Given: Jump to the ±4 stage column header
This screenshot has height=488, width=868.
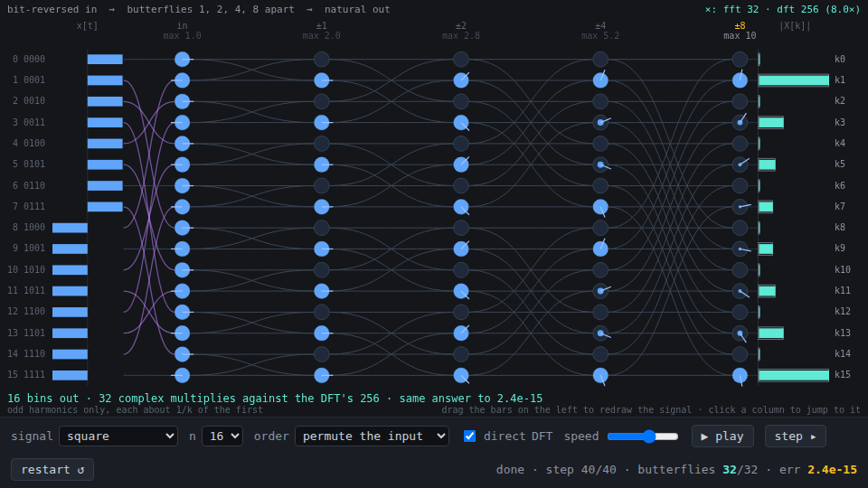Looking at the screenshot, I should [x=600, y=31].
